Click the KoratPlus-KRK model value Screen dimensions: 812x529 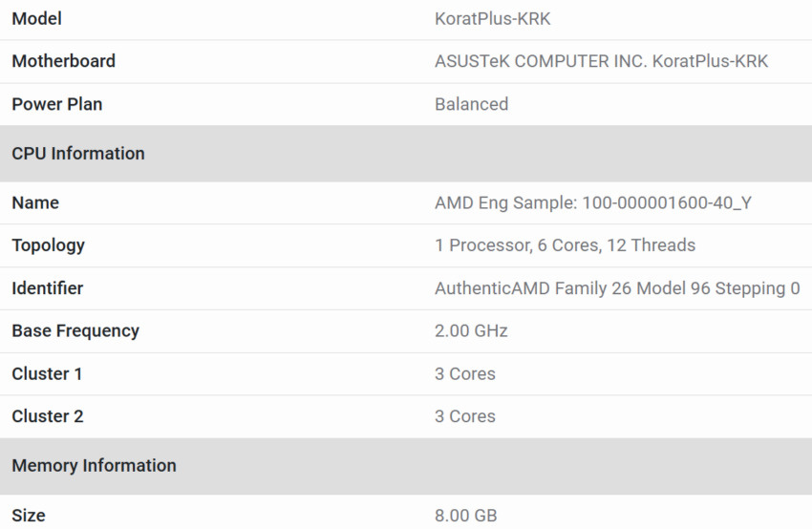[492, 19]
